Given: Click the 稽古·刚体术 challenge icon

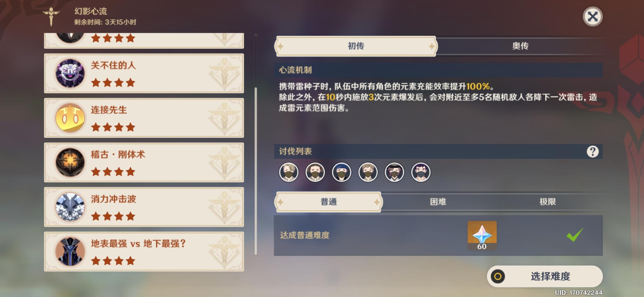Looking at the screenshot, I should [x=70, y=162].
